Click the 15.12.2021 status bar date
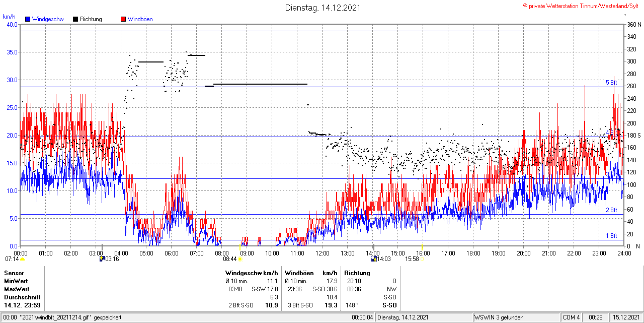The width and height of the screenshot is (644, 323). pyautogui.click(x=625, y=317)
